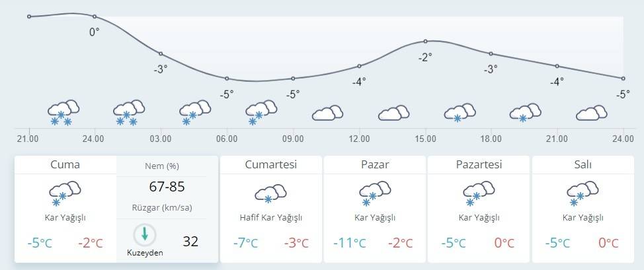Click the Pazar snow cloud icon

(374, 193)
